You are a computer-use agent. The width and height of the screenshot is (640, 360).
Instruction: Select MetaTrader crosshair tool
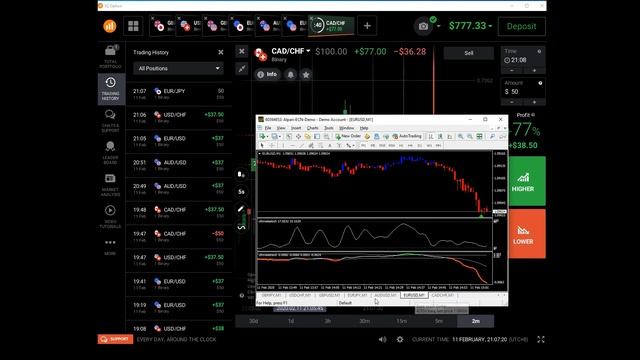pyautogui.click(x=271, y=145)
